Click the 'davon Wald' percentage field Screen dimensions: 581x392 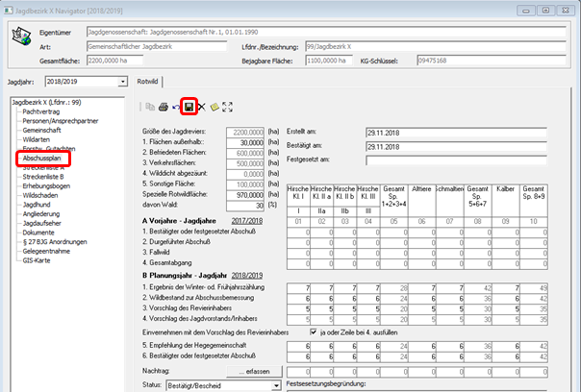pos(247,204)
